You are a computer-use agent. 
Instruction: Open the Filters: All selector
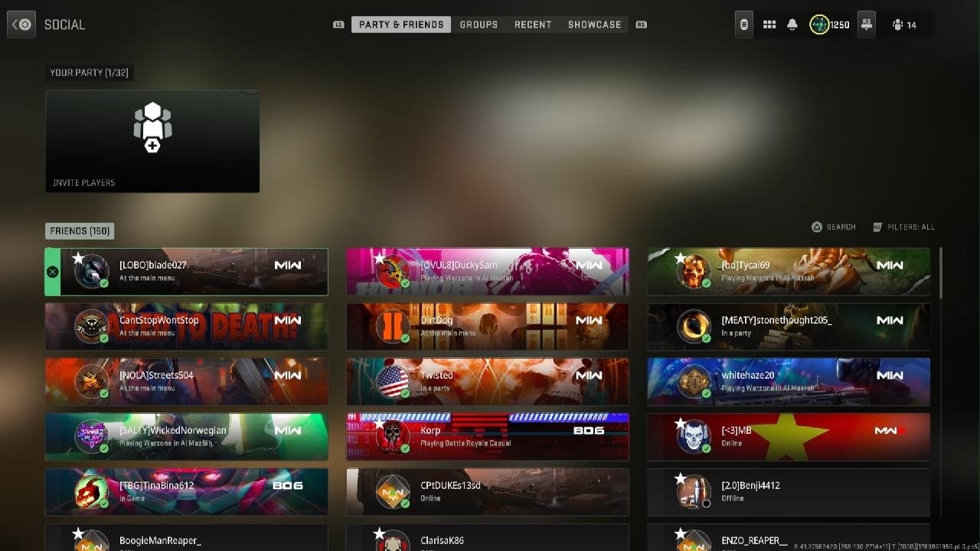coord(904,227)
